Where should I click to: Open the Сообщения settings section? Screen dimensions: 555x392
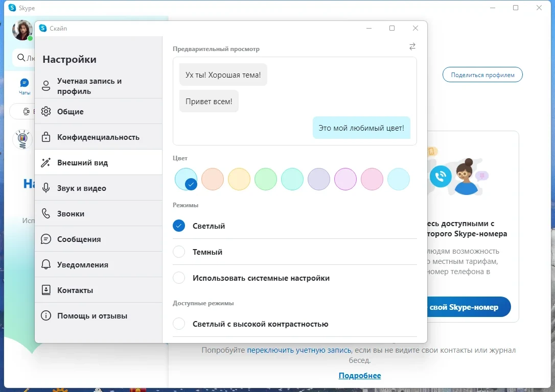pos(99,239)
